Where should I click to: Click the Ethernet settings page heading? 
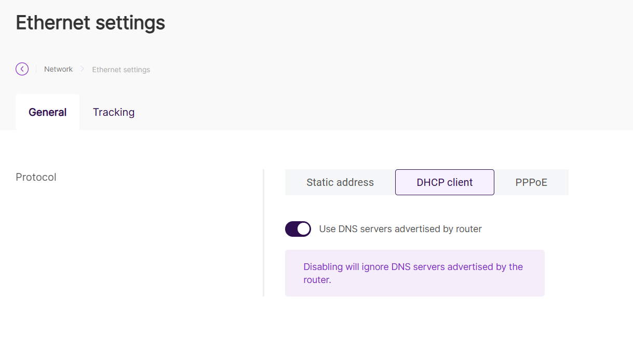point(90,22)
